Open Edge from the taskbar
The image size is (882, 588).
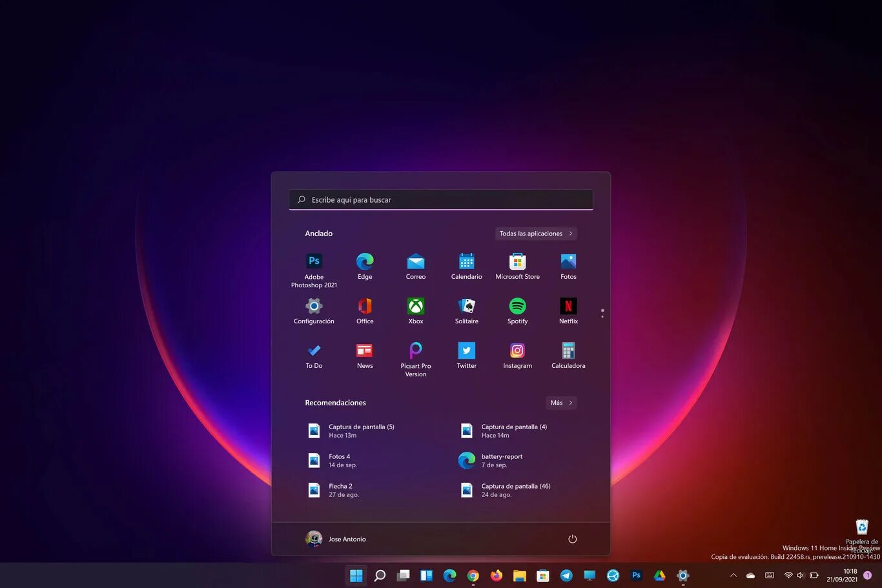point(450,575)
